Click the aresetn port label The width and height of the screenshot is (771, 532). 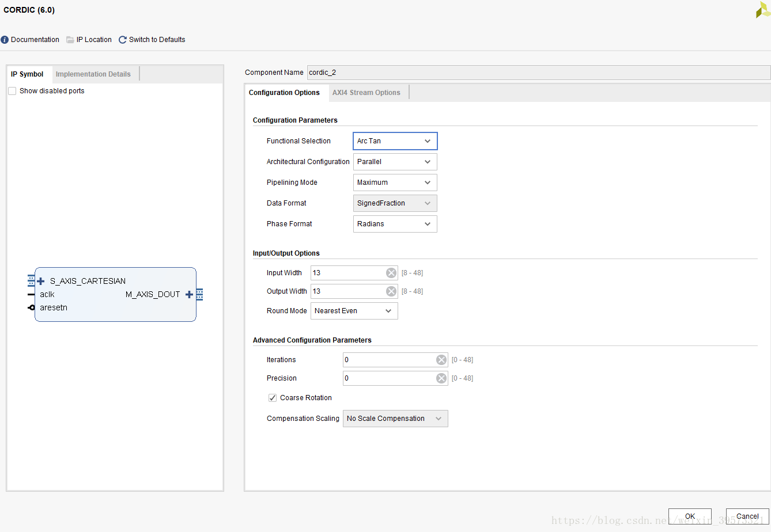pos(54,307)
